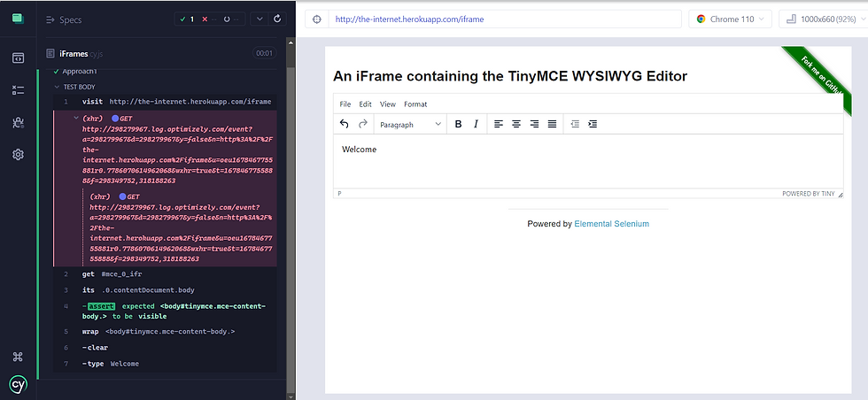Open the File menu in TinyMCE
868x400 pixels.
coord(345,104)
